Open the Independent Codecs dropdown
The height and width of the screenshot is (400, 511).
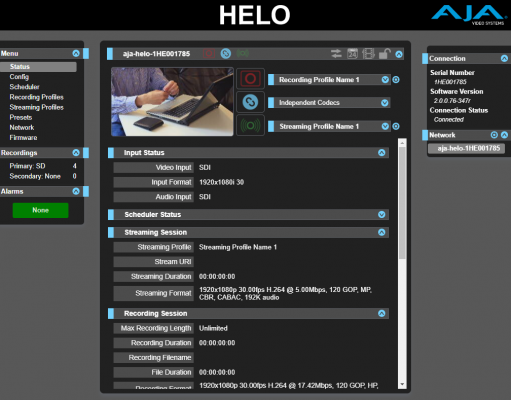tap(385, 103)
